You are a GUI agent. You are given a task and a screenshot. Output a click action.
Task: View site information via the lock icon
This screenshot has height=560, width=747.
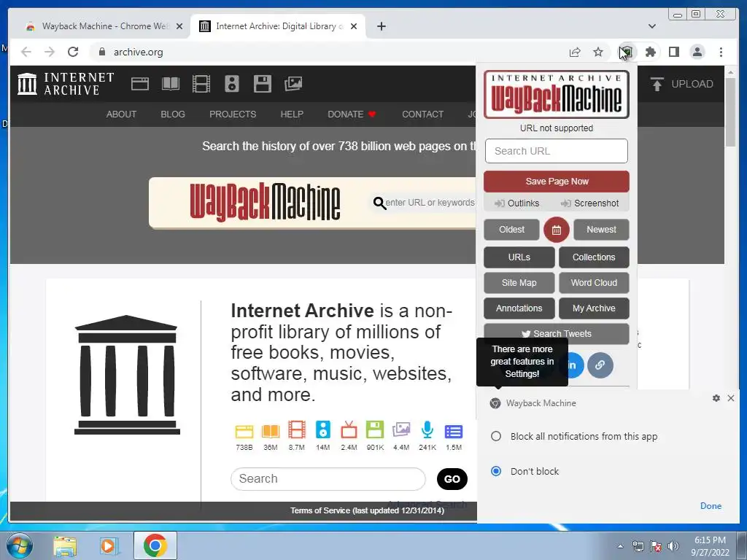coord(101,52)
